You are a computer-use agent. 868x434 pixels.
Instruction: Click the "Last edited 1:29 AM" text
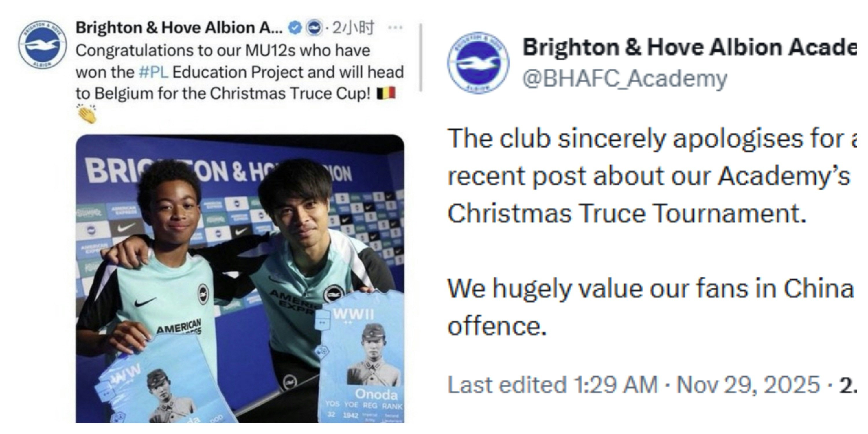click(x=552, y=385)
